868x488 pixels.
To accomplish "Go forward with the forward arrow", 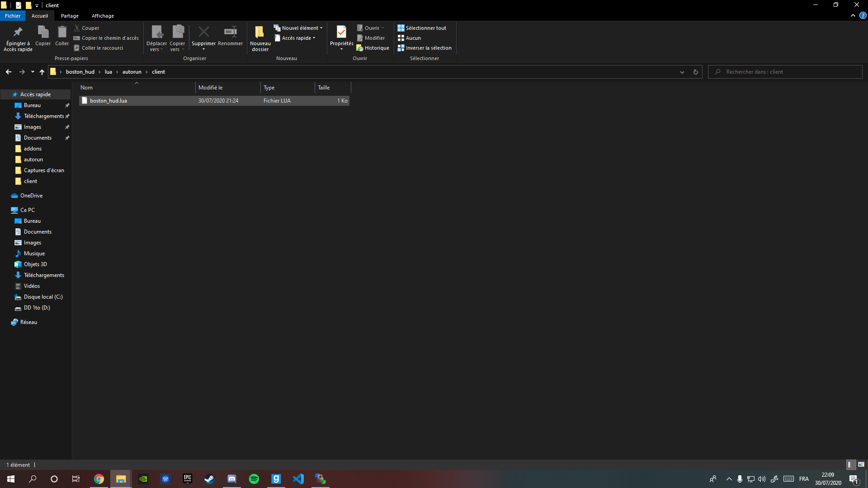I will coord(22,72).
